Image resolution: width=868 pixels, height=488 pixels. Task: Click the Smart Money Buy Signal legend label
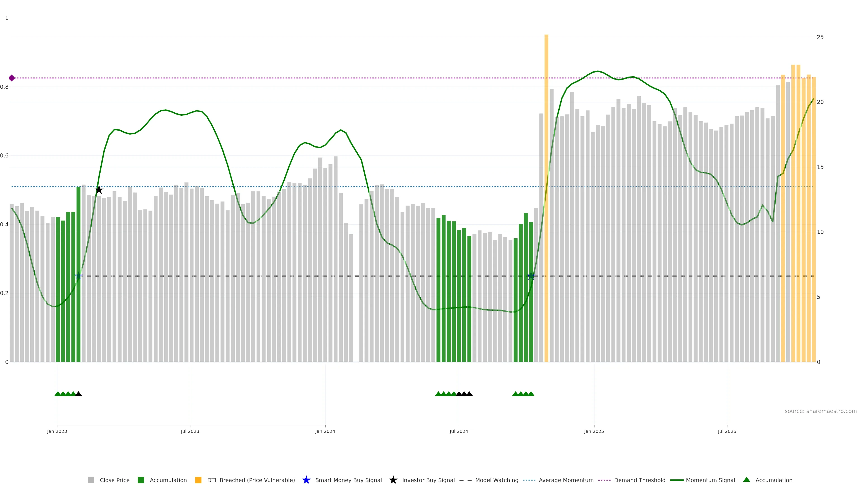[x=348, y=480]
